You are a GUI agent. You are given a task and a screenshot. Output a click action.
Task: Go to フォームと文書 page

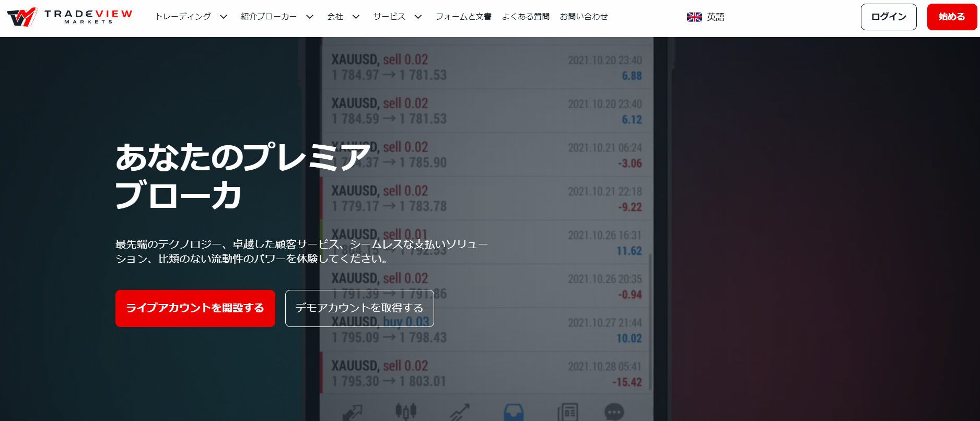[x=463, y=17]
